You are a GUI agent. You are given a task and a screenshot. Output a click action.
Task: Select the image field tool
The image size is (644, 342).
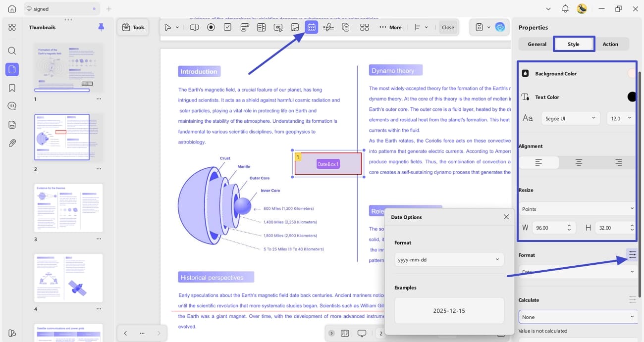click(295, 27)
